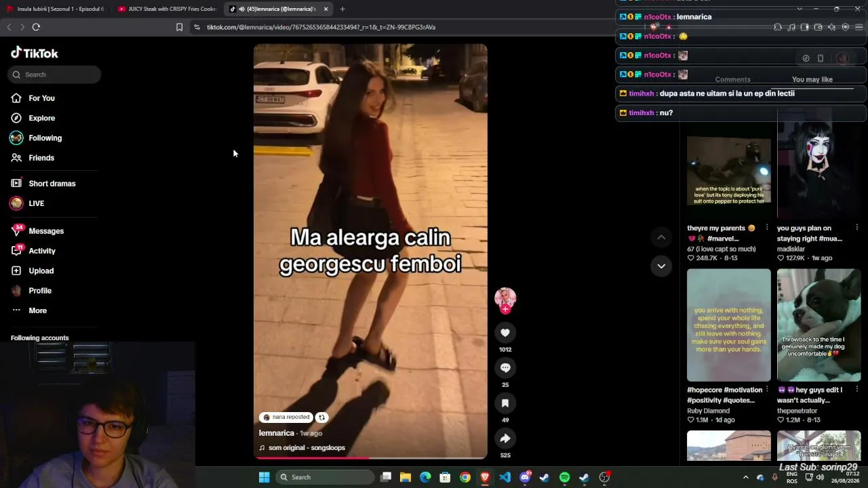Launch Spotify from the taskbar
868x488 pixels.
pos(564,477)
